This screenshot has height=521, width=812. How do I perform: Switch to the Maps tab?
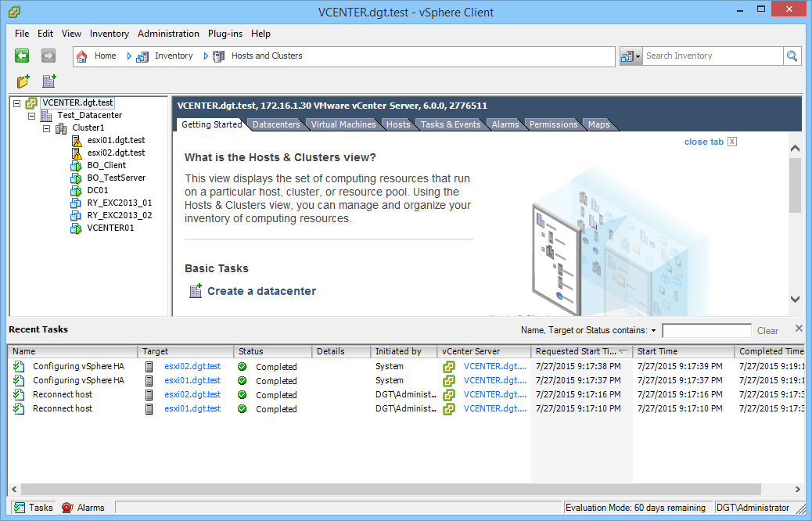[x=598, y=125]
